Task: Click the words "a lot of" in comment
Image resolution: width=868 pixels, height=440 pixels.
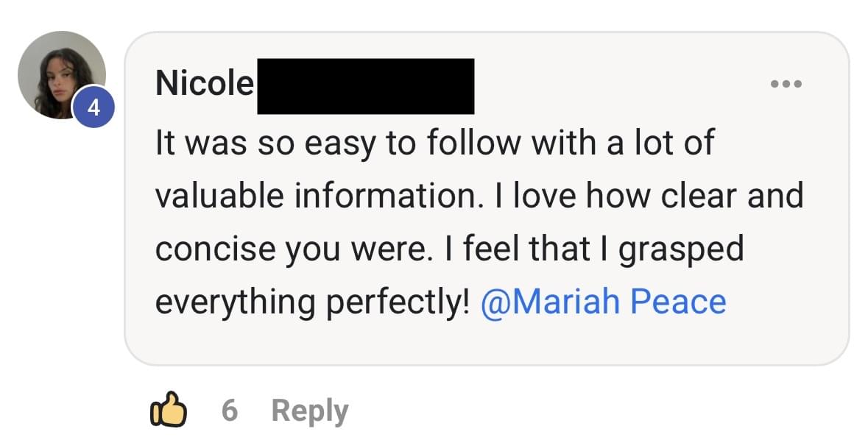Action: pos(660,142)
